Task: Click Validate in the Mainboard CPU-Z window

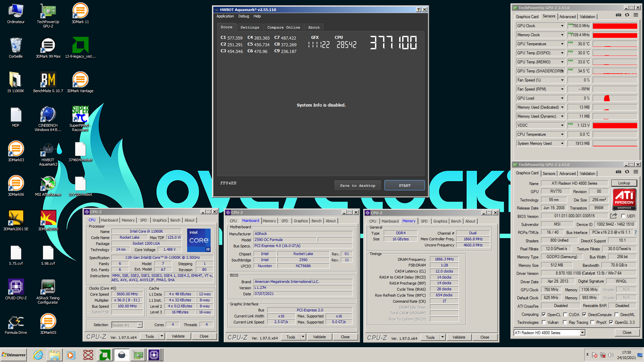Action: 319,337
